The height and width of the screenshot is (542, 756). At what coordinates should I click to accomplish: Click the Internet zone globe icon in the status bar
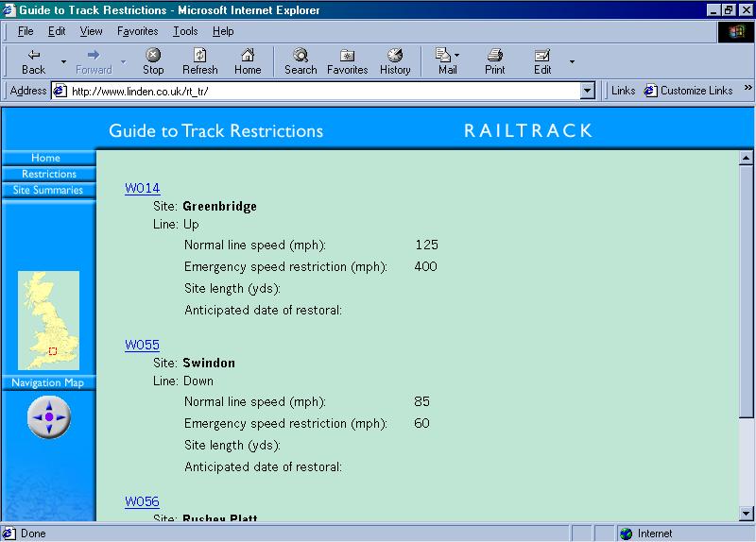click(x=627, y=534)
